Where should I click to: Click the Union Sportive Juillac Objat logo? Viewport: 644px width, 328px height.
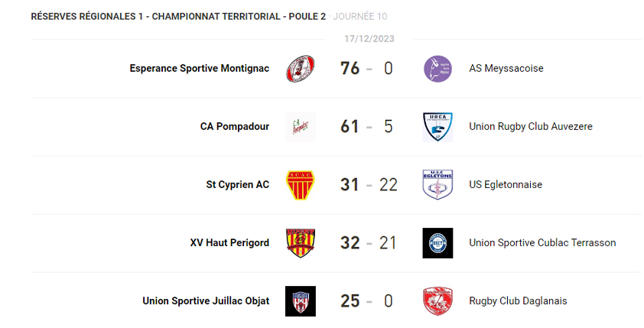[300, 301]
